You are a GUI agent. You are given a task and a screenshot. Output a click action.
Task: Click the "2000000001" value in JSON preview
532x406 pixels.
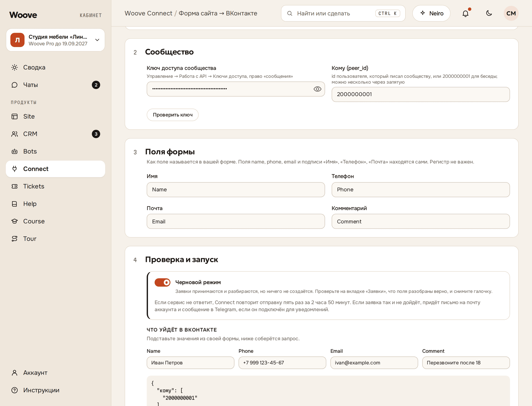[x=180, y=398]
